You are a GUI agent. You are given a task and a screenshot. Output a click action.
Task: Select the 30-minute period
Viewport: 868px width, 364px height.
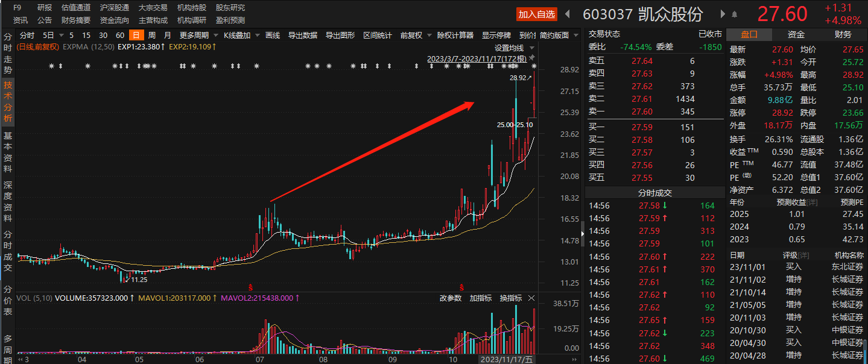point(103,36)
